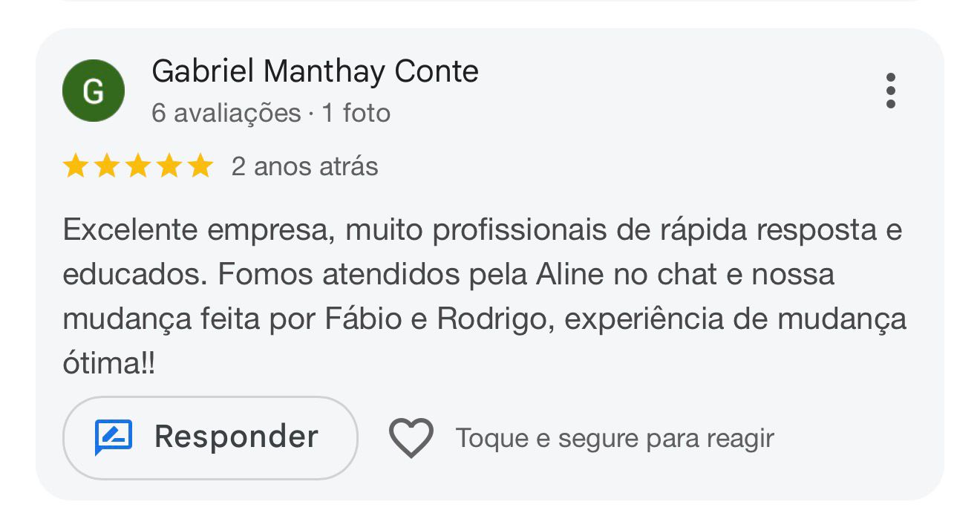Select the first rating star
This screenshot has height=519, width=980.
pos(76,166)
